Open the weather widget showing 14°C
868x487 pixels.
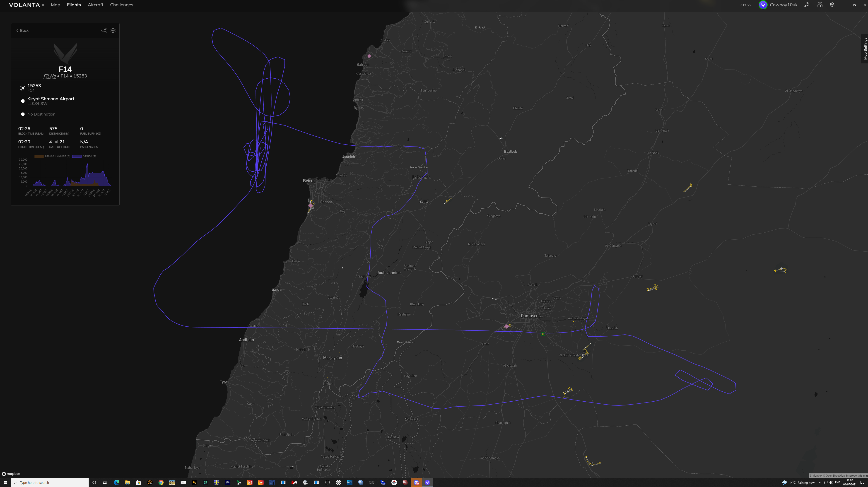click(x=798, y=483)
